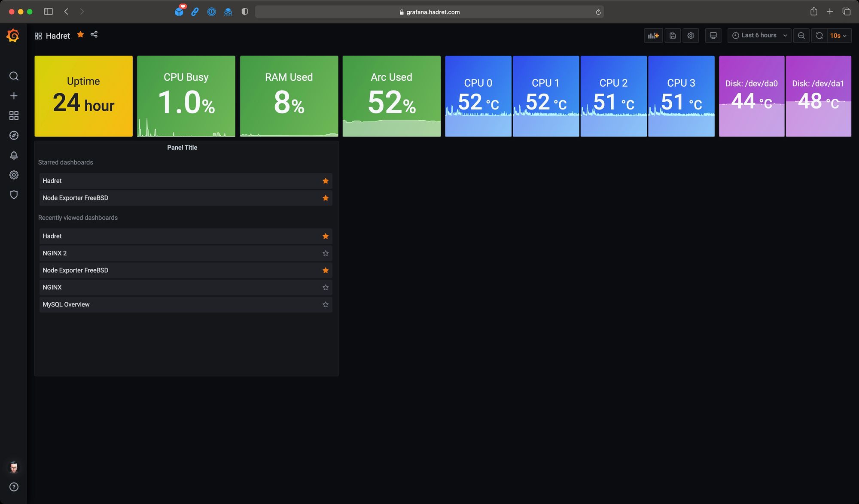The height and width of the screenshot is (504, 859).
Task: Star the MySQL Overview dashboard
Action: pos(325,304)
